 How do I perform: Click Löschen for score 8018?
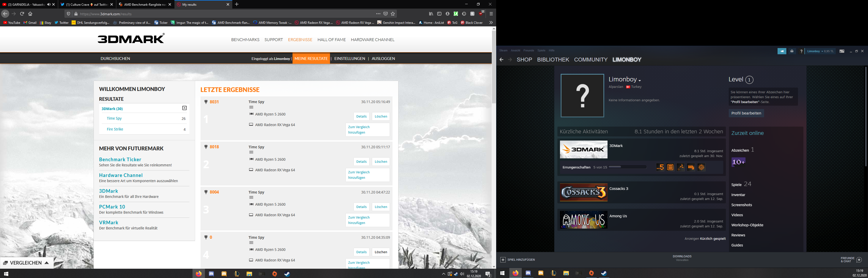tap(381, 162)
